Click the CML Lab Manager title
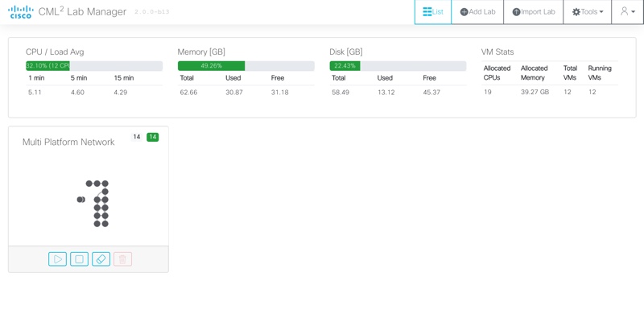This screenshot has height=335, width=644. 82,12
